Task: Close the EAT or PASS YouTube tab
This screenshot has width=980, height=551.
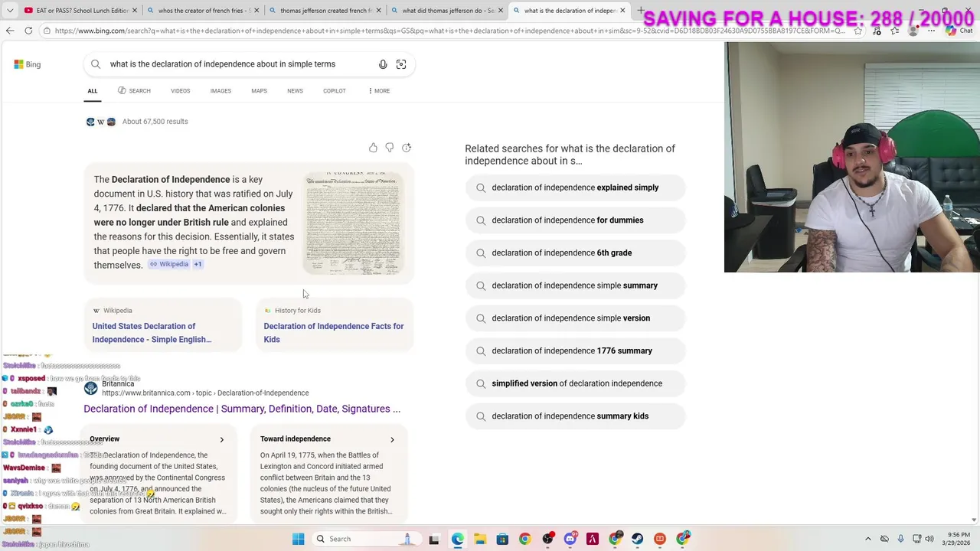Action: point(135,11)
